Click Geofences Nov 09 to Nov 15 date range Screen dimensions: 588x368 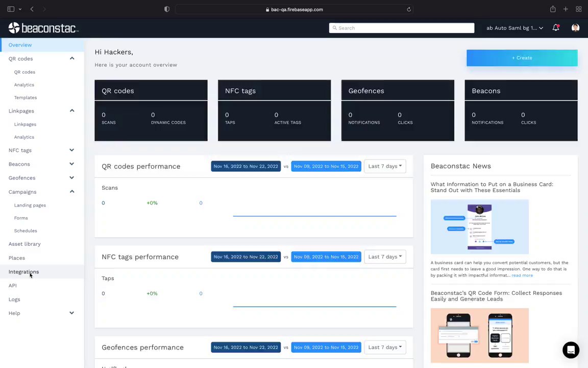326,347
